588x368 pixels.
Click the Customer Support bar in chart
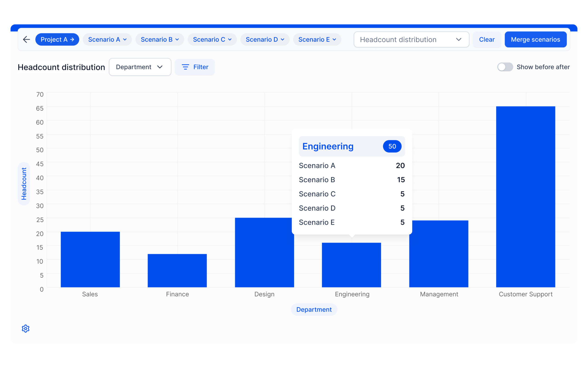point(526,197)
